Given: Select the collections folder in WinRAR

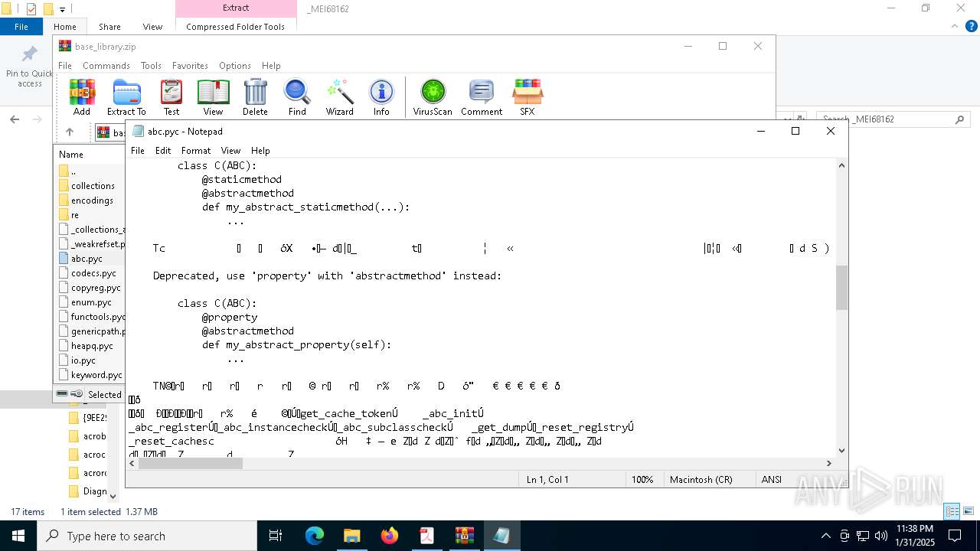Looking at the screenshot, I should (x=91, y=186).
